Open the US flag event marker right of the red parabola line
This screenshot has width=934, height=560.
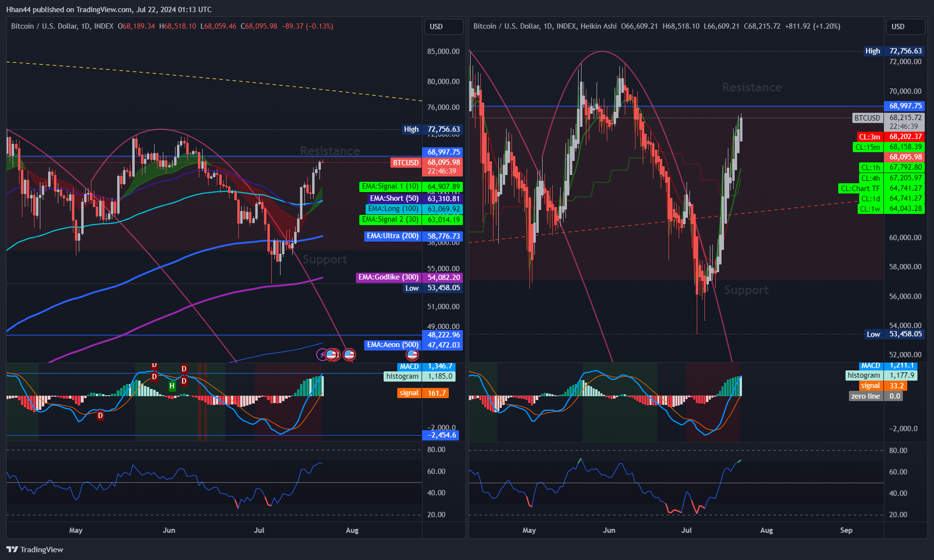pos(349,354)
